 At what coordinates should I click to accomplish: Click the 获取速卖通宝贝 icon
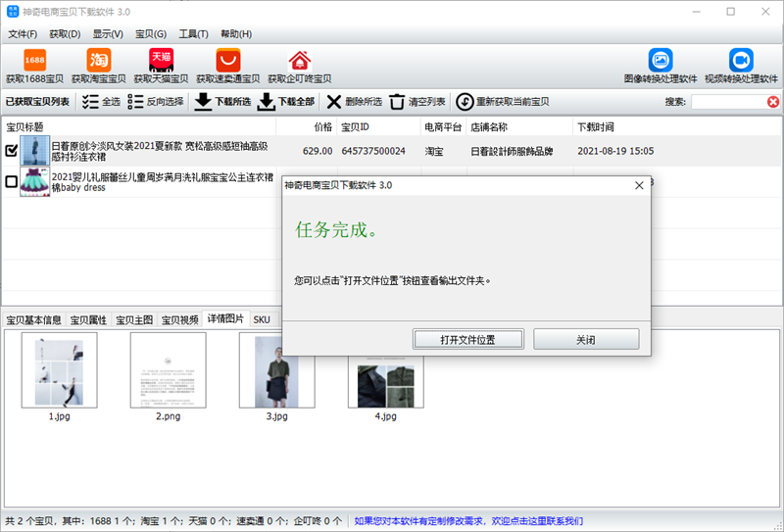[228, 61]
